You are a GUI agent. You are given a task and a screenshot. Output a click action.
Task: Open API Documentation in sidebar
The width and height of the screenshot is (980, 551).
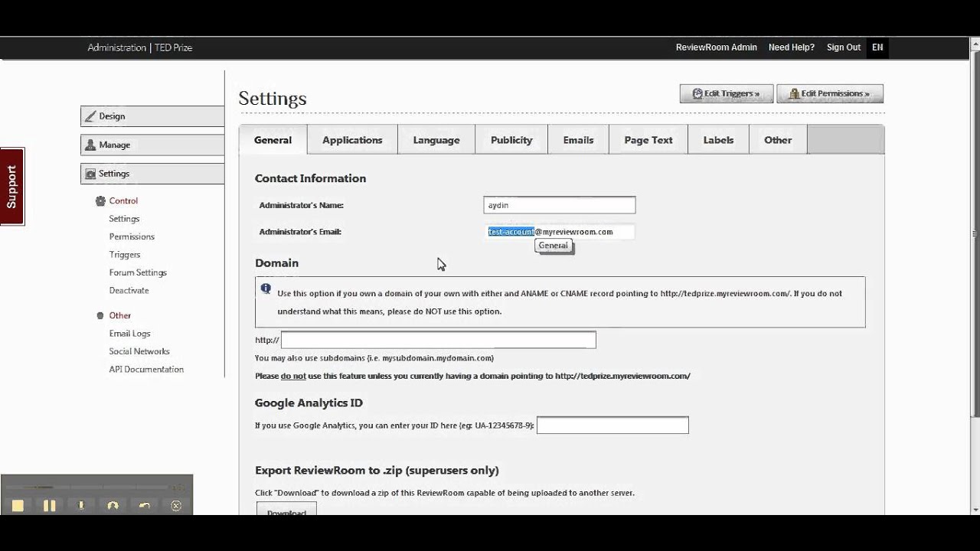point(146,370)
